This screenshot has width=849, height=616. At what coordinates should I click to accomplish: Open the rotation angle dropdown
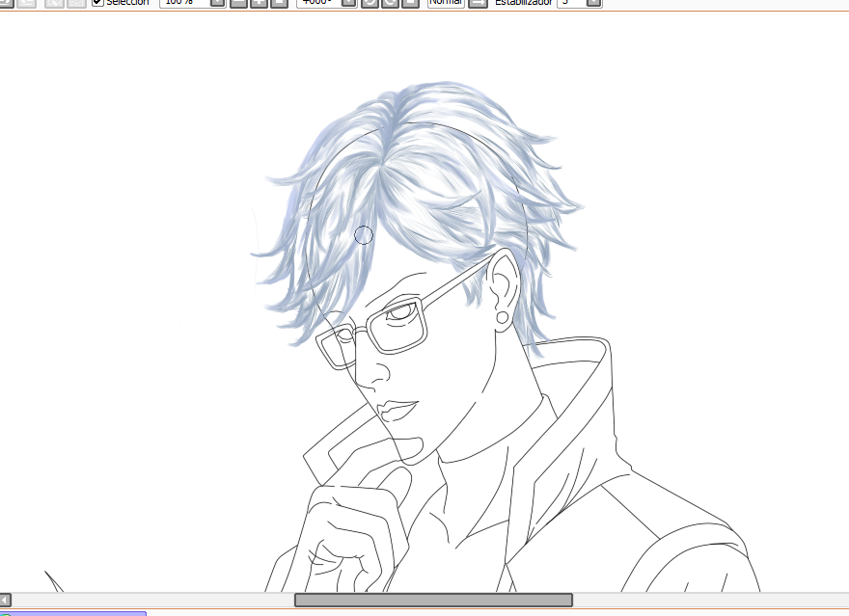[349, 3]
